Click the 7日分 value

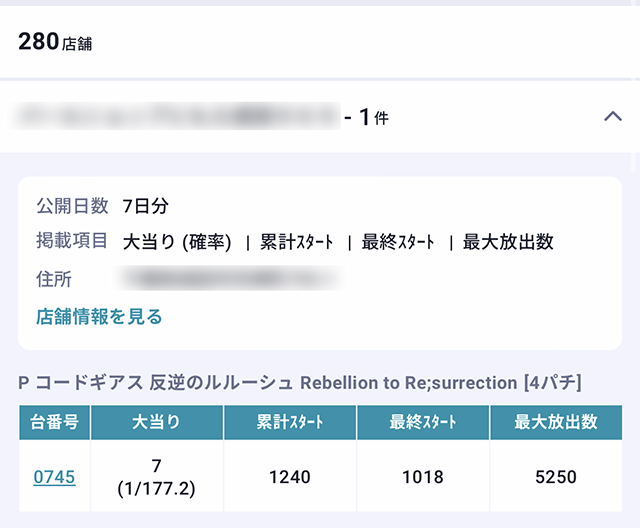(146, 207)
